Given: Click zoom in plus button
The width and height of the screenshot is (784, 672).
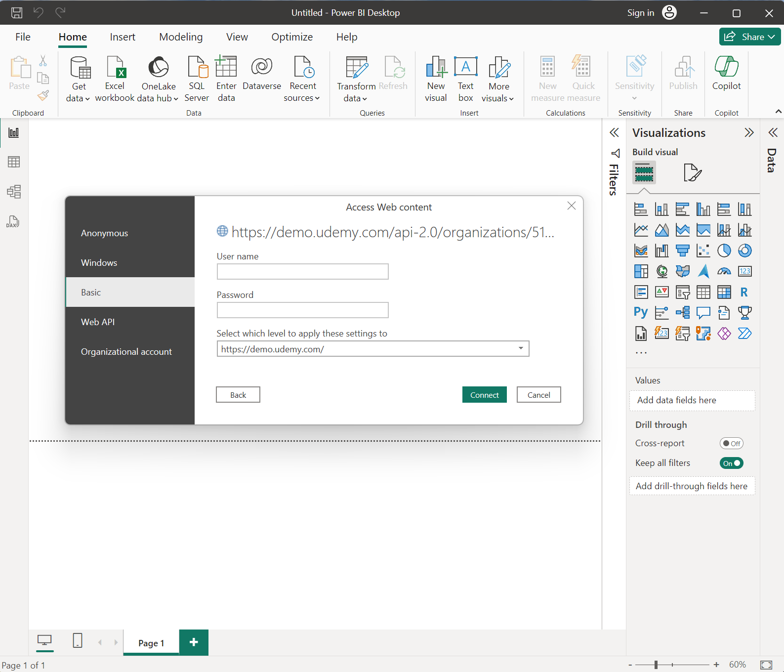Looking at the screenshot, I should point(716,665).
